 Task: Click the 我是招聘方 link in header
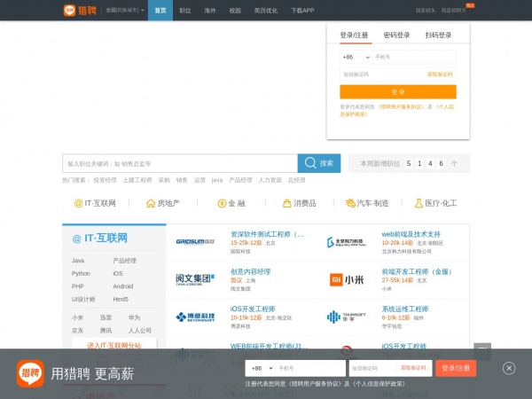(454, 11)
